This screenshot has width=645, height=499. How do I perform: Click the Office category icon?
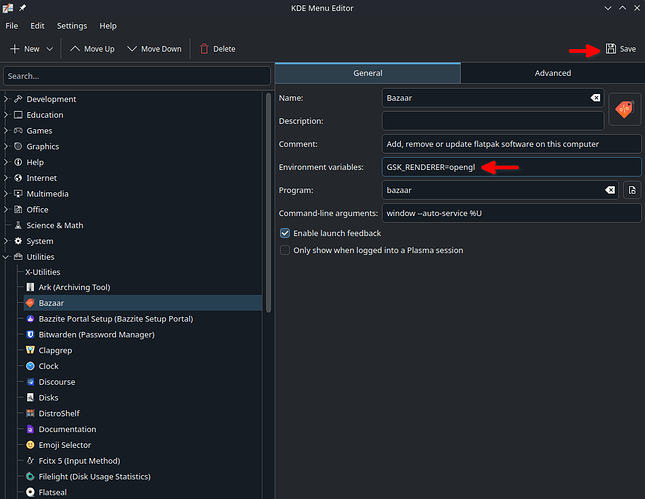(18, 209)
